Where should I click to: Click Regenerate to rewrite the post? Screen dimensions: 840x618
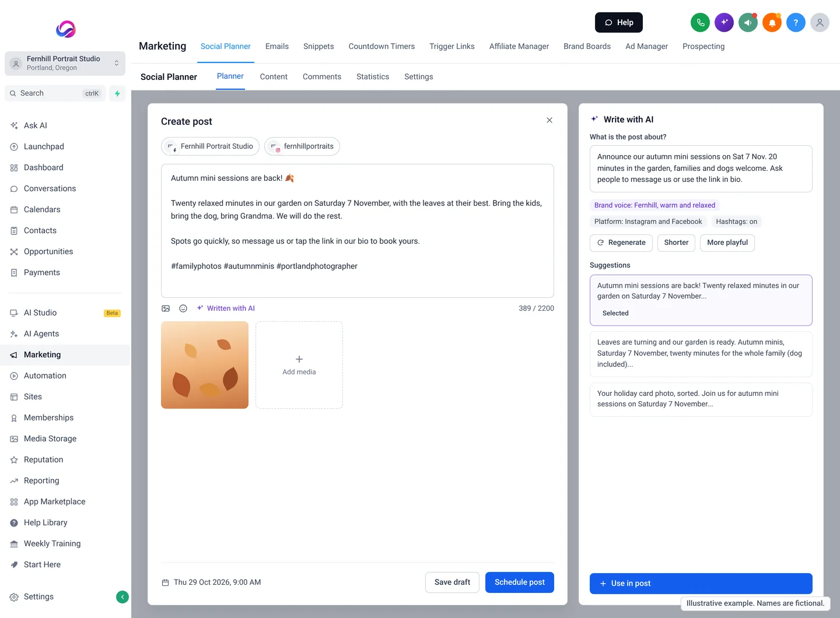pyautogui.click(x=621, y=243)
